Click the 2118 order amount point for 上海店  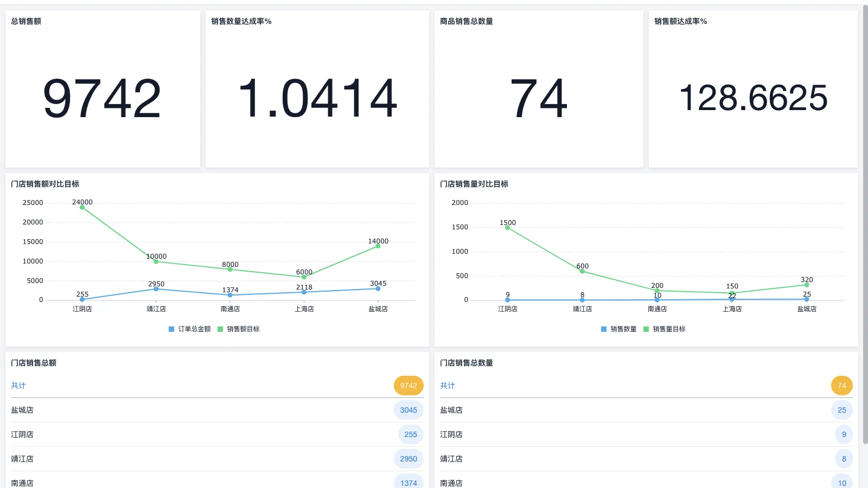pyautogui.click(x=304, y=292)
